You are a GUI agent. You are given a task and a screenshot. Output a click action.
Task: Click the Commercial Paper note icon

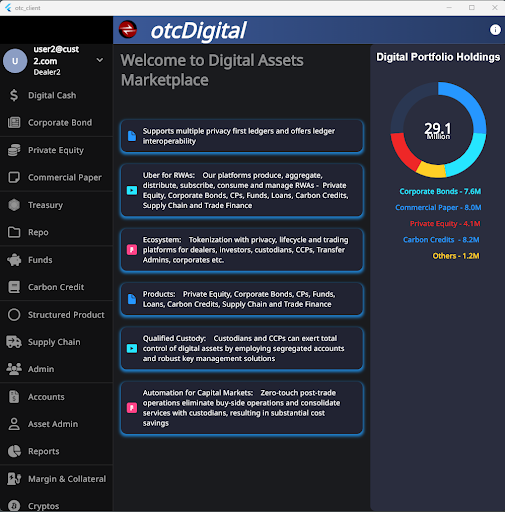14,177
